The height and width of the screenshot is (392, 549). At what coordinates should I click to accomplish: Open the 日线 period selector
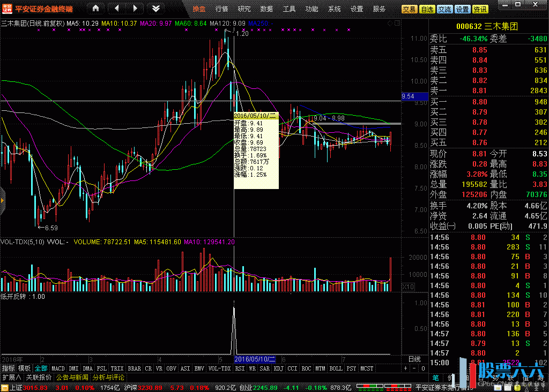pyautogui.click(x=414, y=359)
